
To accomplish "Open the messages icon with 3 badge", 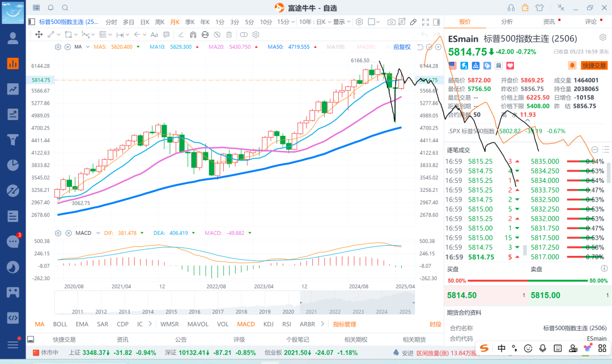I will (13, 242).
